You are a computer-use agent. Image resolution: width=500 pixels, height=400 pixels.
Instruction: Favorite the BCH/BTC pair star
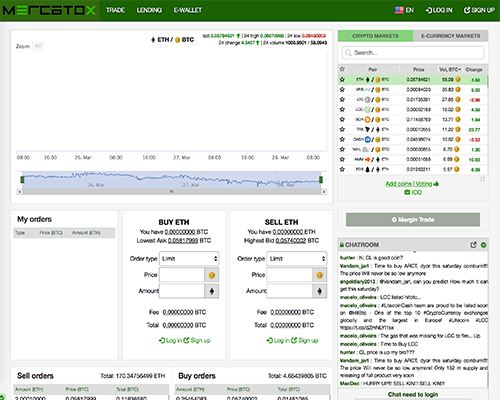click(x=342, y=119)
